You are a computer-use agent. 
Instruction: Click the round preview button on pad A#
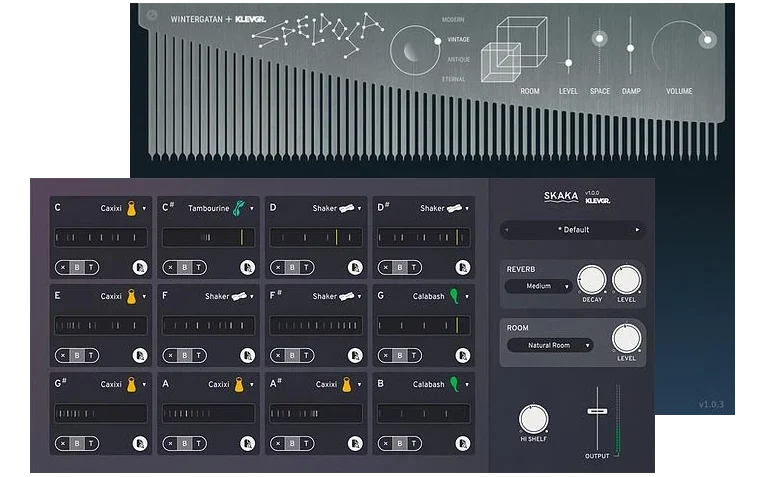355,444
